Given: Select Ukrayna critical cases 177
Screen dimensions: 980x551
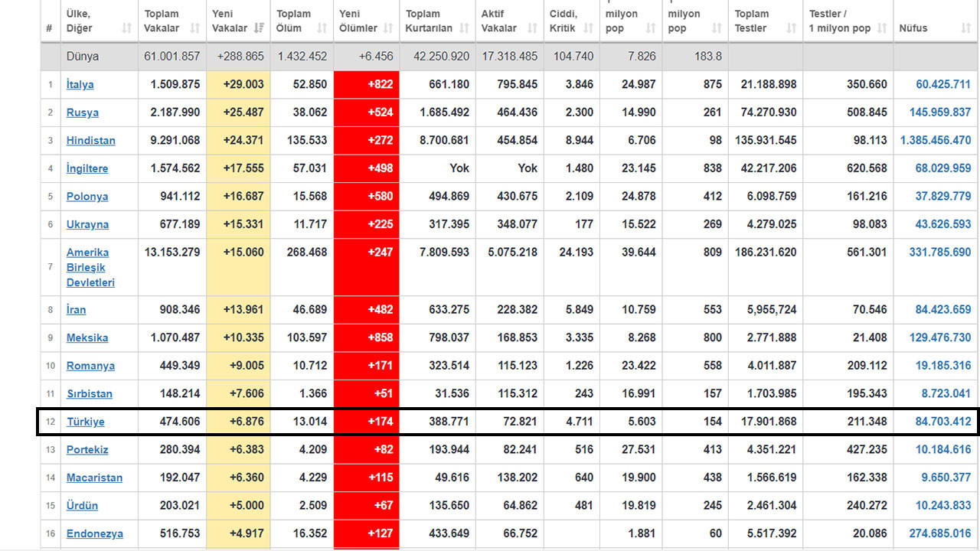Looking at the screenshot, I should click(x=583, y=225).
